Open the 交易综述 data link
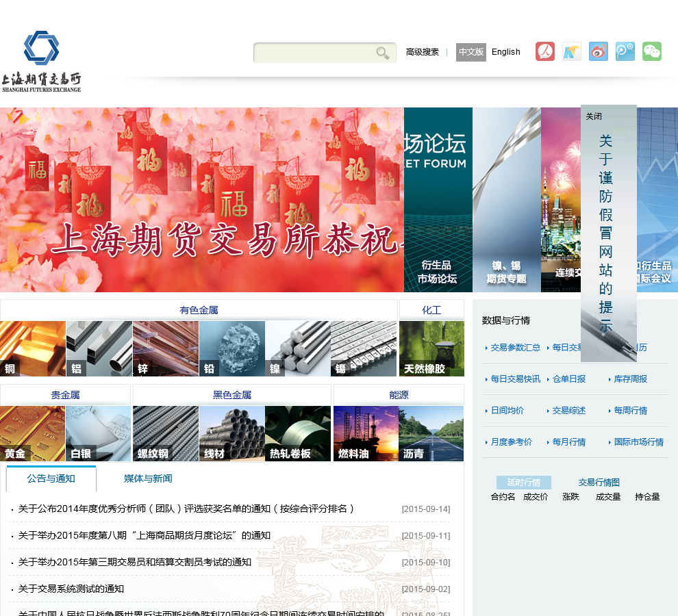The width and height of the screenshot is (678, 616). point(569,411)
